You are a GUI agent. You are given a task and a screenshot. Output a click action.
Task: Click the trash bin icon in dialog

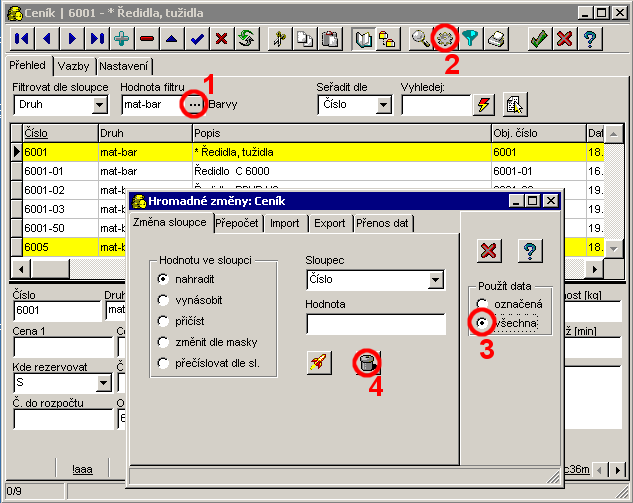369,363
